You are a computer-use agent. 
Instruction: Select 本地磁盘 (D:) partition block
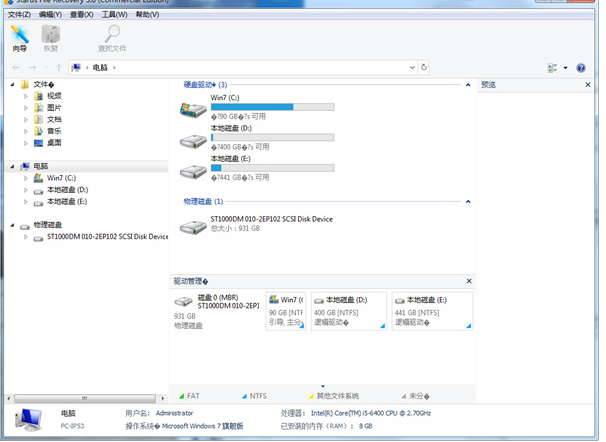(x=349, y=311)
